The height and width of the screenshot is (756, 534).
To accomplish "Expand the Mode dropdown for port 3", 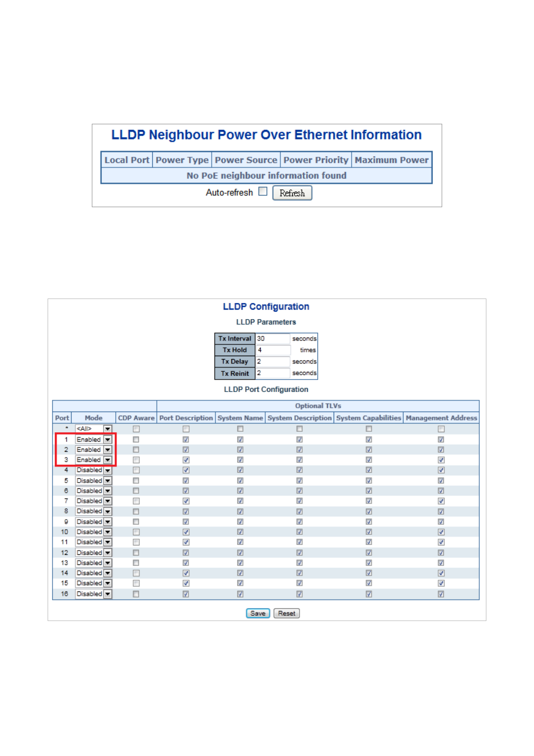I will [93, 460].
